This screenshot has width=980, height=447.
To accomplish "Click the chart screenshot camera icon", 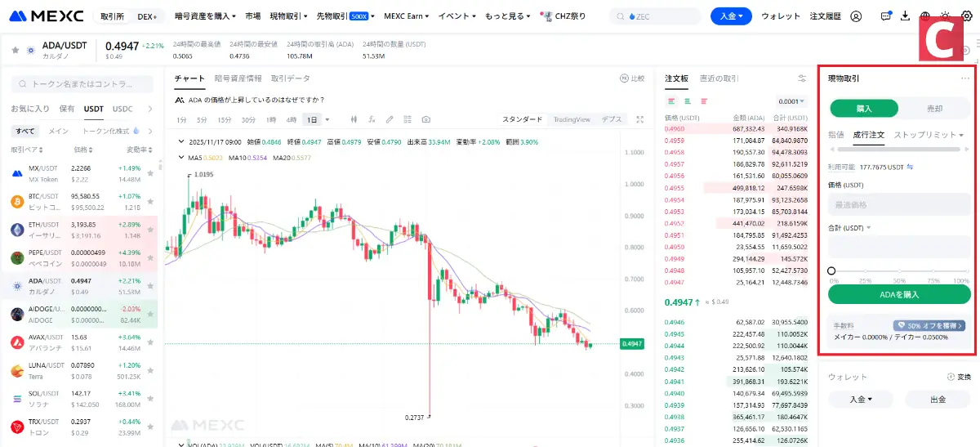I will click(425, 119).
